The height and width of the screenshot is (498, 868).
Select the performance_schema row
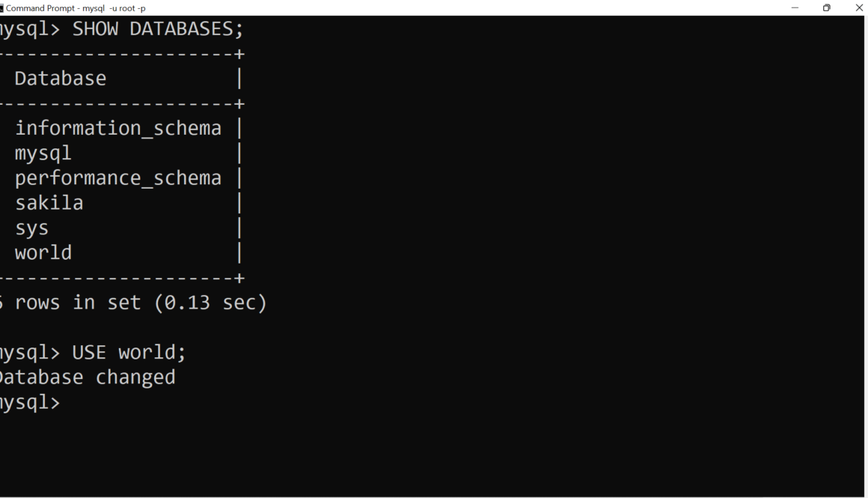(118, 178)
